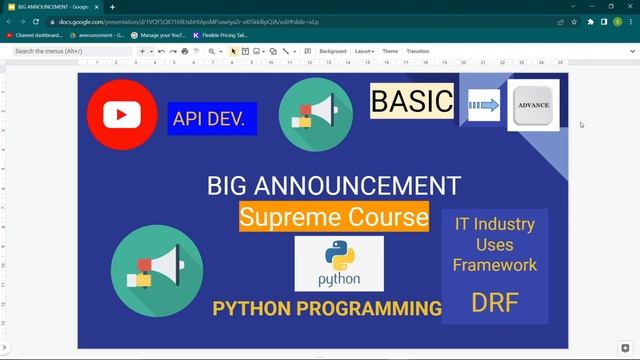This screenshot has width=640, height=360.
Task: Select the BASIC text box
Action: (412, 101)
